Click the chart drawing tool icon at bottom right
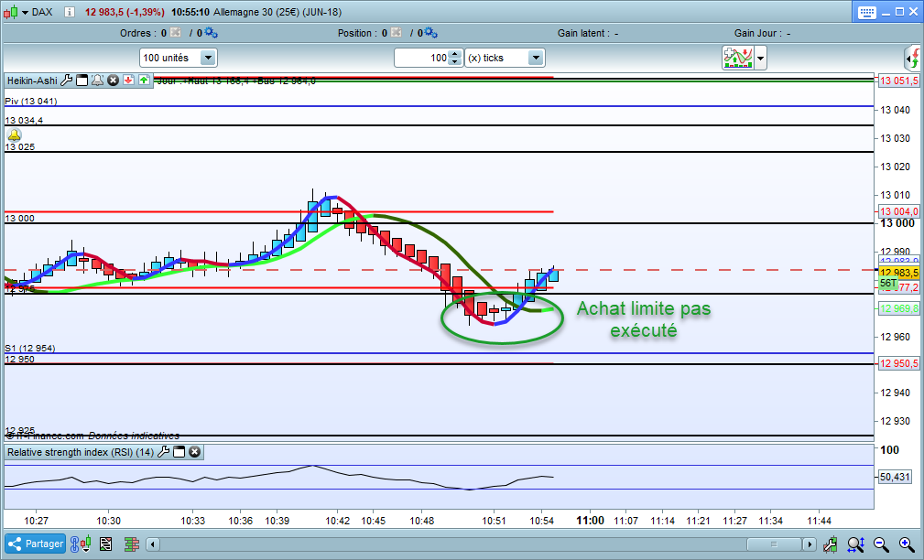The width and height of the screenshot is (924, 560). (x=831, y=544)
